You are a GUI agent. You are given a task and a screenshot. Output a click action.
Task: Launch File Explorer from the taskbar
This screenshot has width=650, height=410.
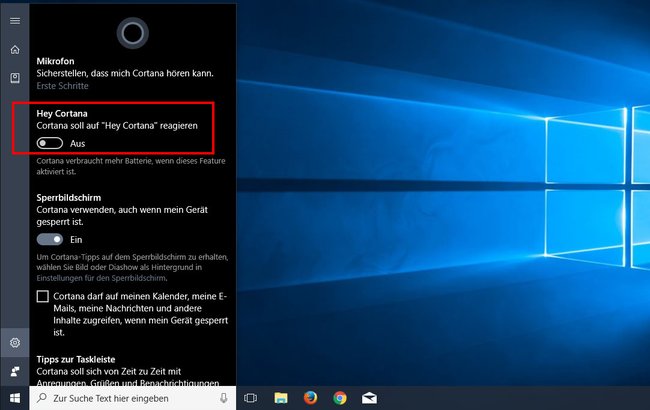coord(281,398)
